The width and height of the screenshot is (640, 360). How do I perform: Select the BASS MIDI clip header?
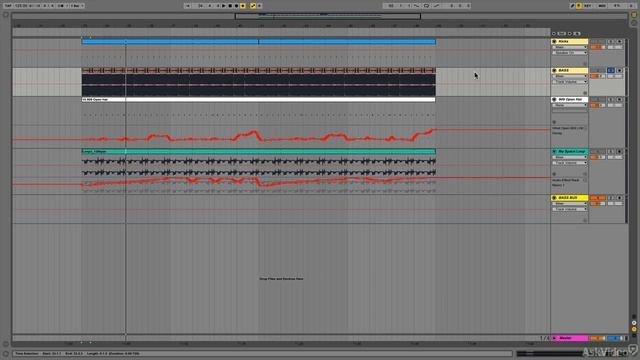(258, 70)
